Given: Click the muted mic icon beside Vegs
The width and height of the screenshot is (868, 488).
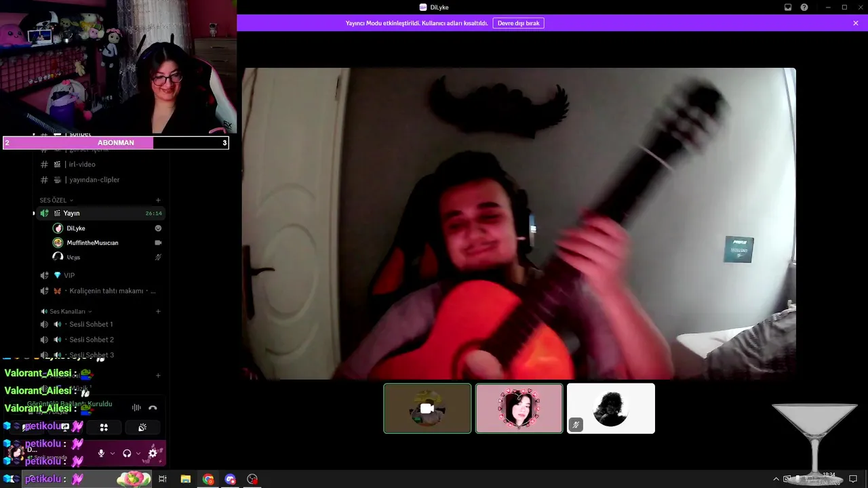Looking at the screenshot, I should pyautogui.click(x=158, y=257).
